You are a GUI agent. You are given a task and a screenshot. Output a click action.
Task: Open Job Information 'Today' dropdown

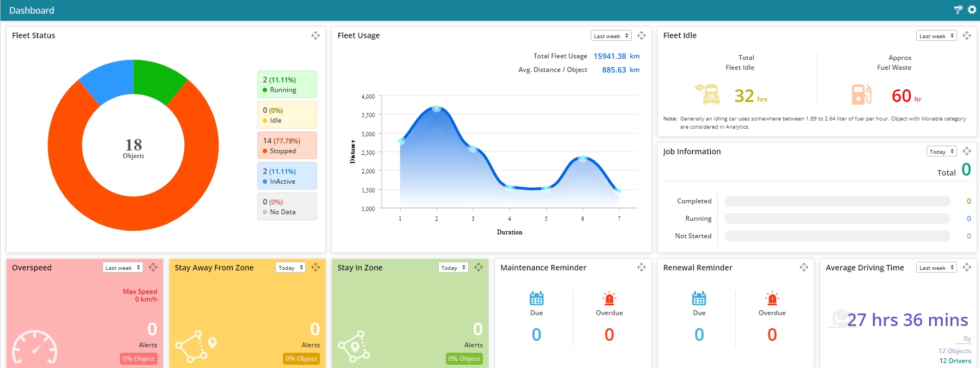point(941,152)
